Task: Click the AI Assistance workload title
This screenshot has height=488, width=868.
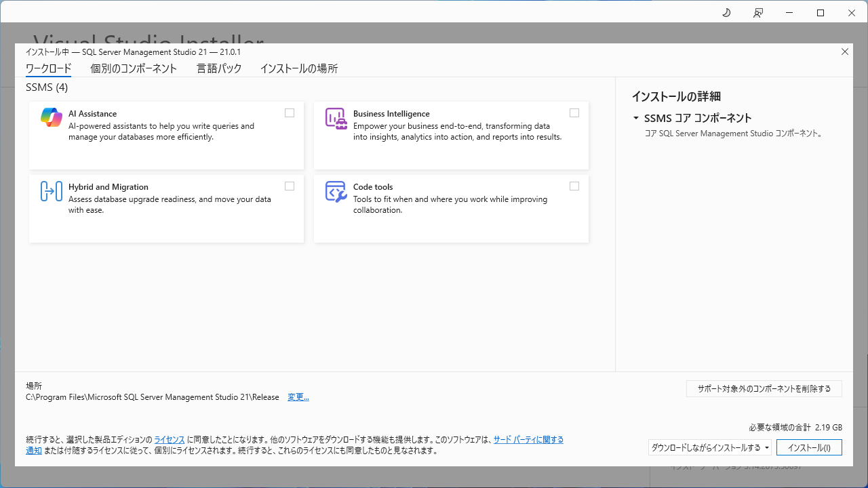Action: (92, 114)
